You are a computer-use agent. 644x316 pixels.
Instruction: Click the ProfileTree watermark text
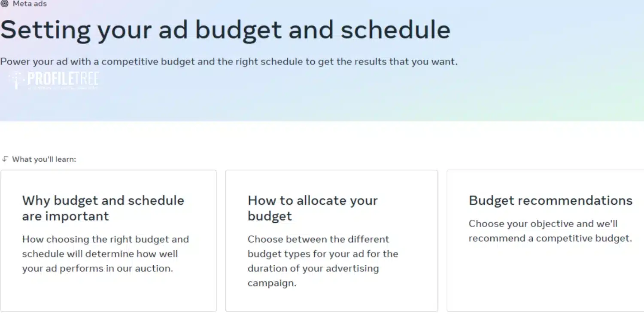pyautogui.click(x=63, y=78)
